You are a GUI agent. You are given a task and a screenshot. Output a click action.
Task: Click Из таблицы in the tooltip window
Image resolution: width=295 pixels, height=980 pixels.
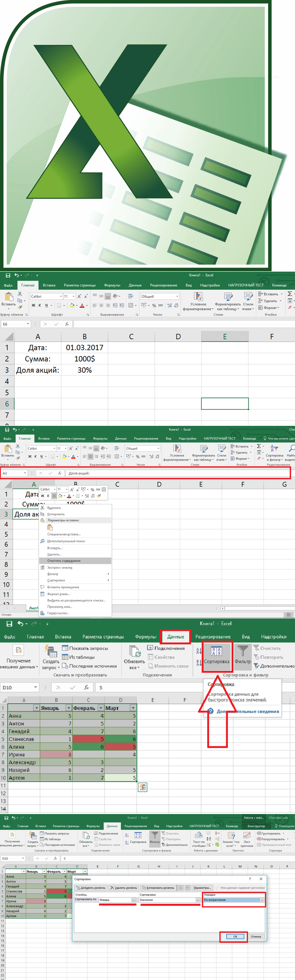point(78,657)
